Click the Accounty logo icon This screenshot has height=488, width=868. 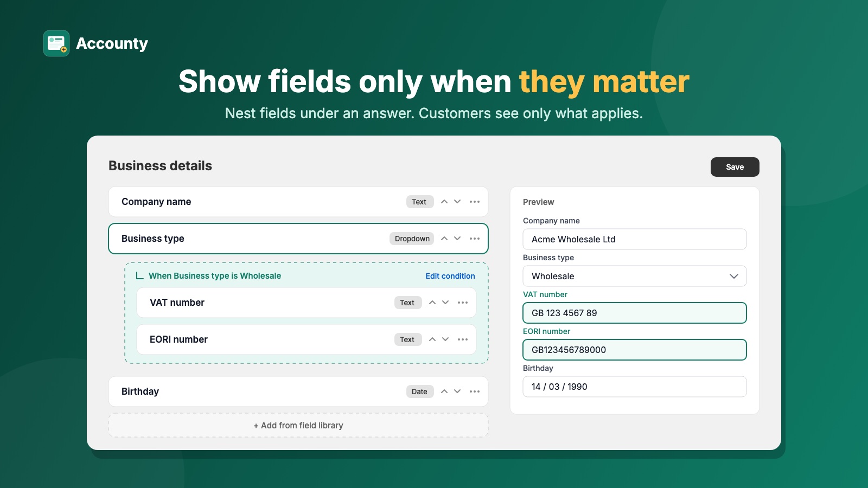pyautogui.click(x=56, y=43)
